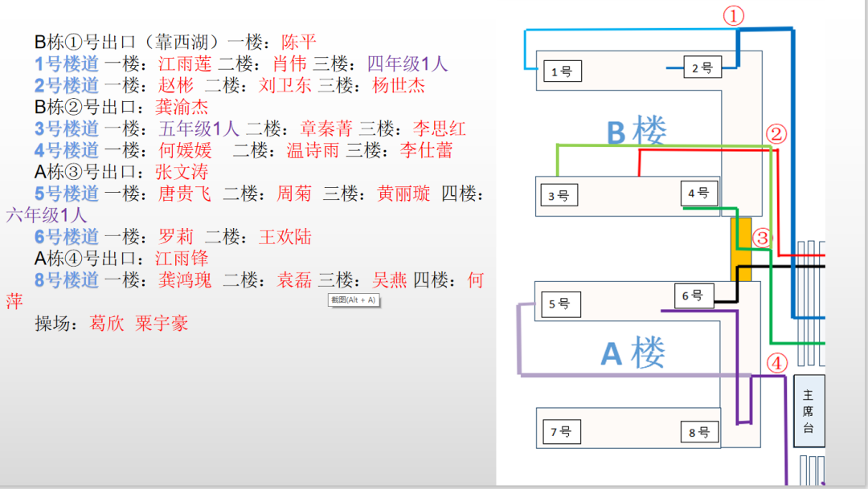Click the 4号 stairway label
This screenshot has height=489, width=868.
coord(698,192)
